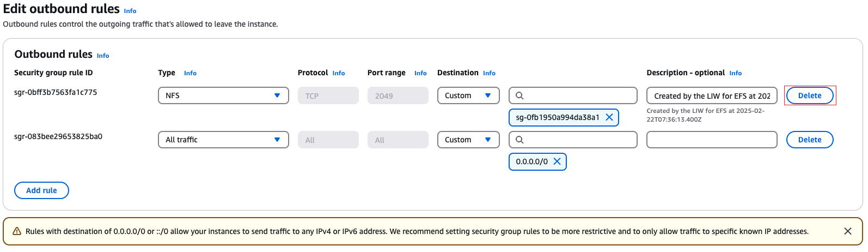Click the empty description field for All traffic rule
Screen dimensions: 868x252
(712, 140)
